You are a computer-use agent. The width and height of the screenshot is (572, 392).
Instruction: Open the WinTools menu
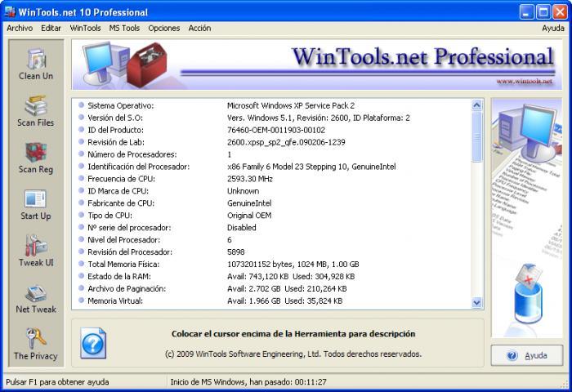pos(85,28)
